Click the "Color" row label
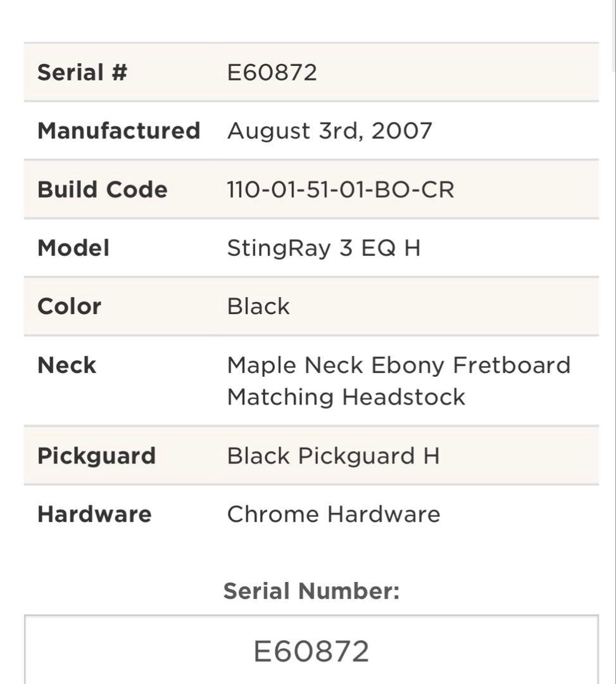The image size is (616, 684). pos(70,306)
